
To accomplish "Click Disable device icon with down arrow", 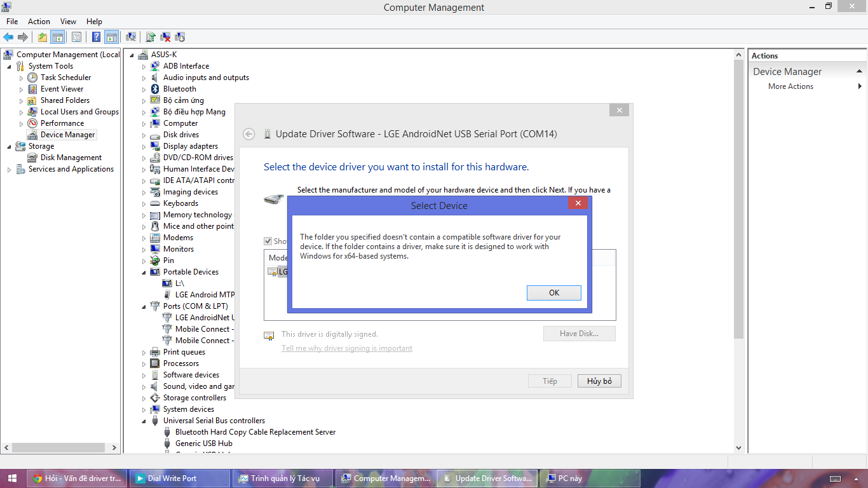I will [180, 37].
